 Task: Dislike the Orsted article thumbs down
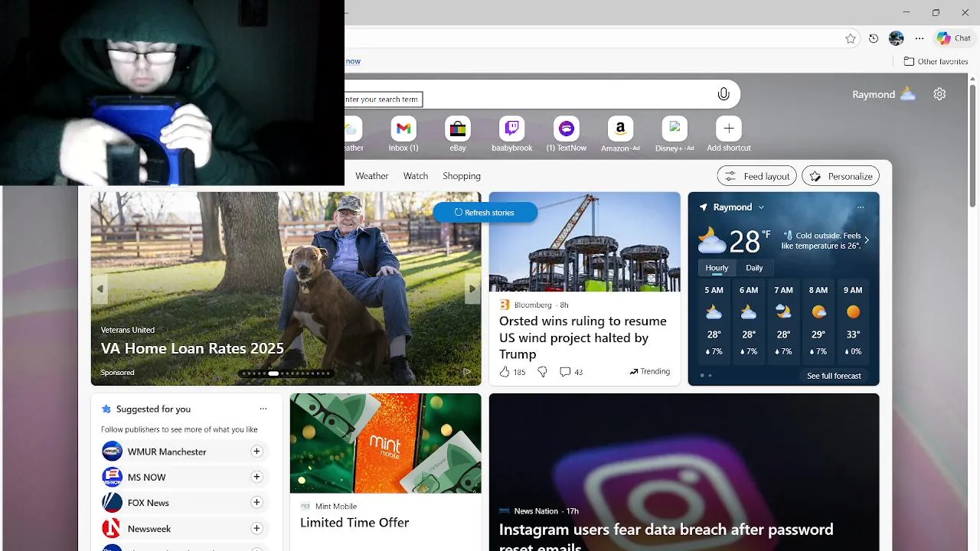click(x=542, y=372)
